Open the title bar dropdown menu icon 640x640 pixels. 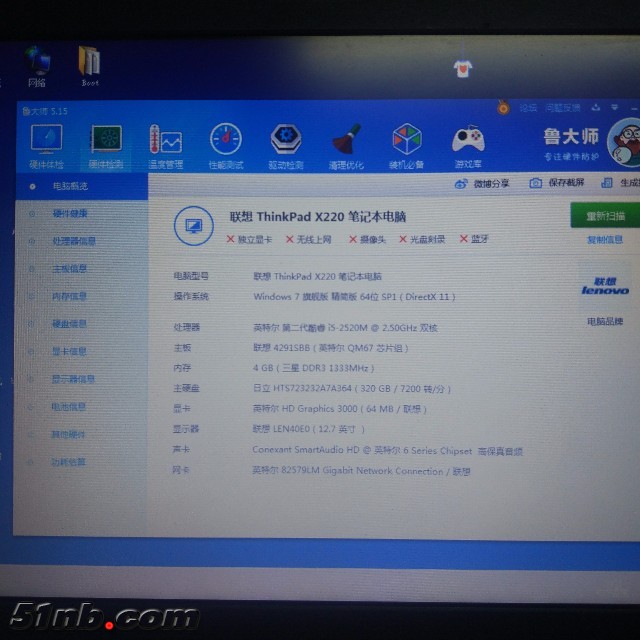[x=614, y=107]
